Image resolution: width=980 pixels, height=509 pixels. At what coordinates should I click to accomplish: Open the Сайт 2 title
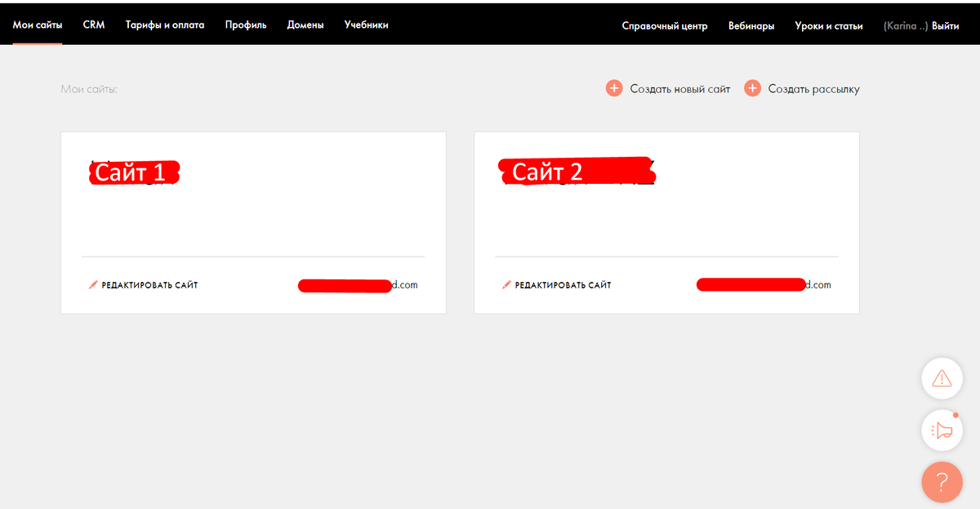click(x=577, y=172)
